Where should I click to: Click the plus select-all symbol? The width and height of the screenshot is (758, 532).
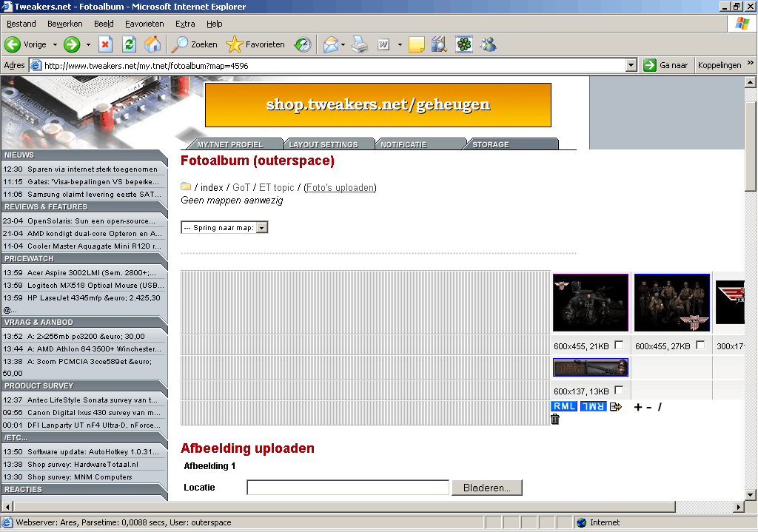[x=637, y=408]
